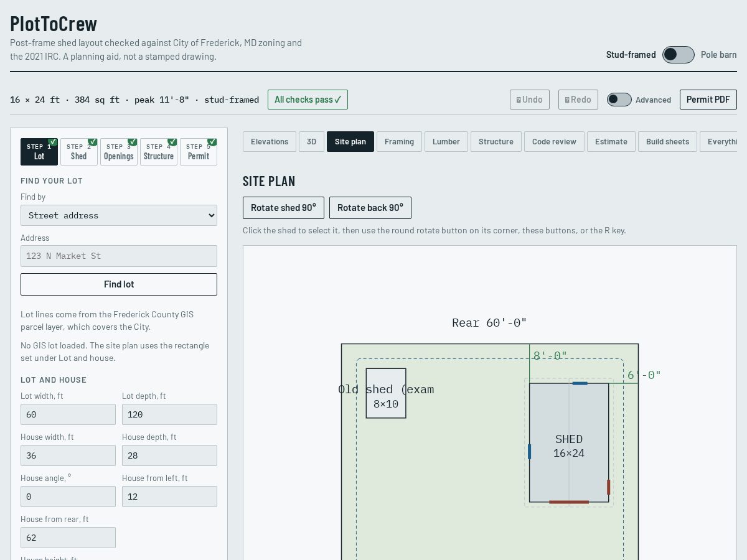This screenshot has height=560, width=747.
Task: Click the Rear 60'-0" lot dimension label
Action: tap(489, 323)
